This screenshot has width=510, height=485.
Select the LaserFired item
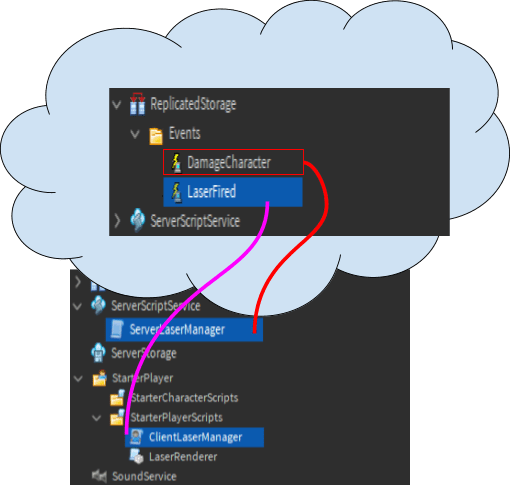[233, 192]
